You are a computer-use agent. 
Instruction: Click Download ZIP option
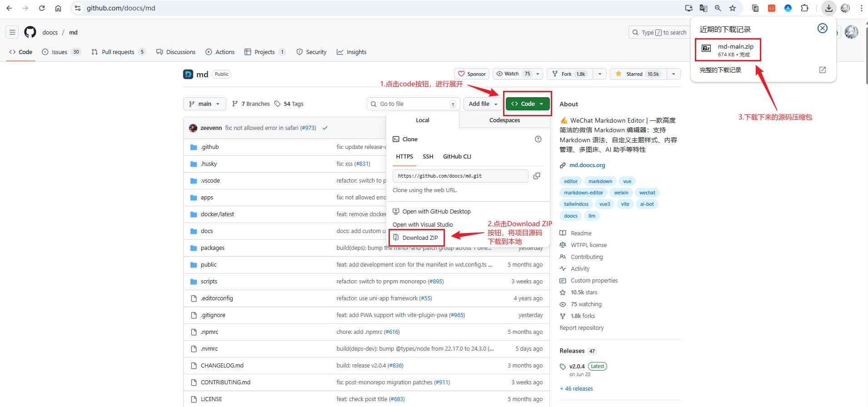coord(416,238)
